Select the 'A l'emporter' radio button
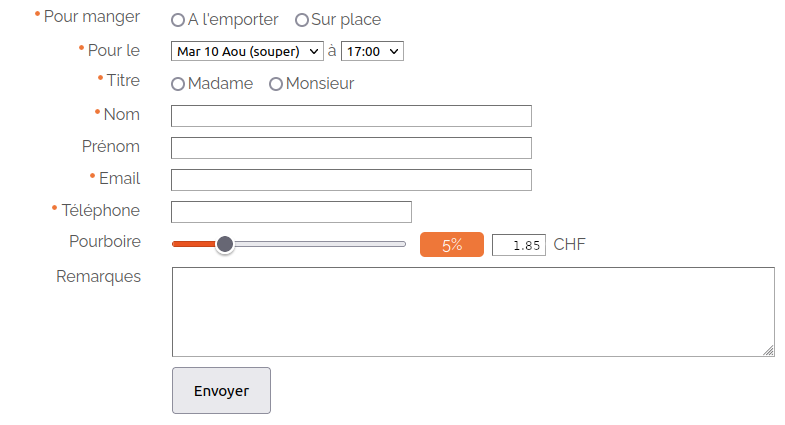This screenshot has height=425, width=785. tap(178, 20)
